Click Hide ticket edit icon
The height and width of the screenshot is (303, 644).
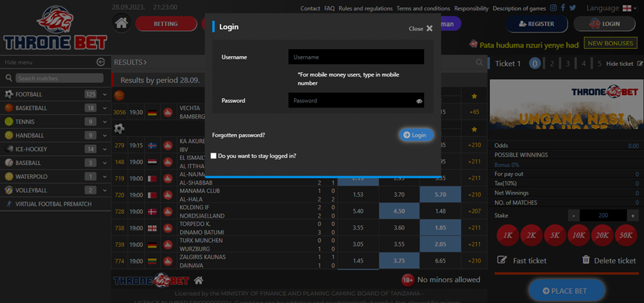pyautogui.click(x=640, y=63)
